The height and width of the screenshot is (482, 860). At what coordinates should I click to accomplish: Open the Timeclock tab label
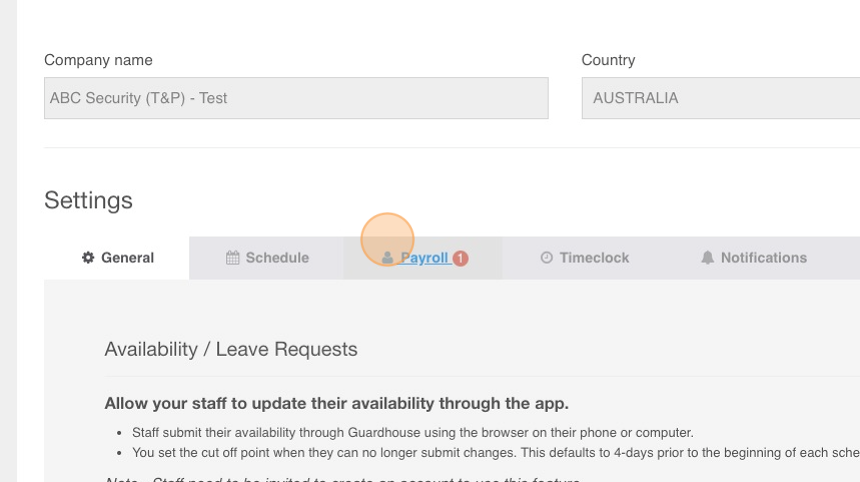594,258
